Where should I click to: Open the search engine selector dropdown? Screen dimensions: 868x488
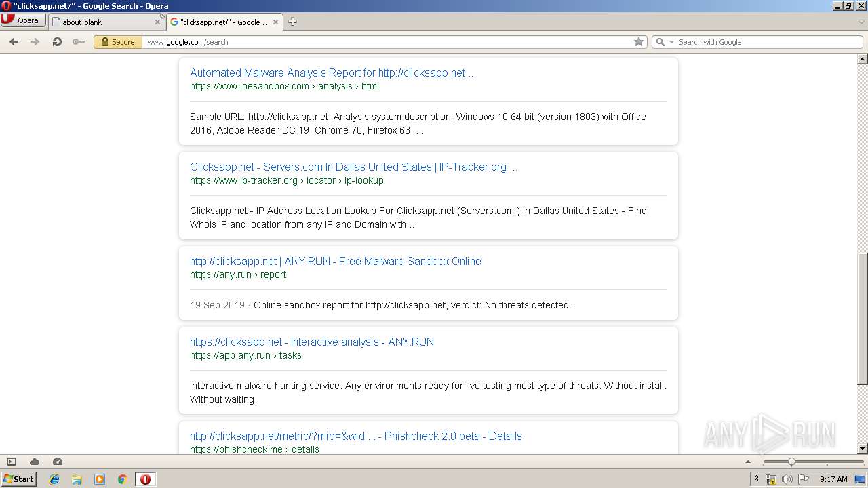665,42
